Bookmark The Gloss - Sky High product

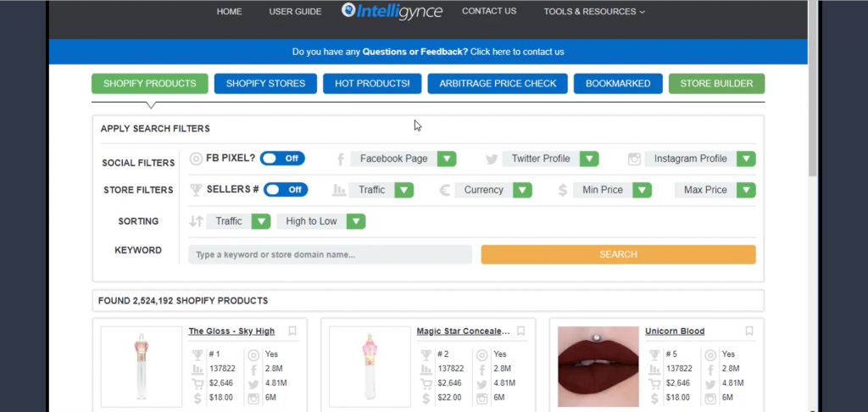292,331
